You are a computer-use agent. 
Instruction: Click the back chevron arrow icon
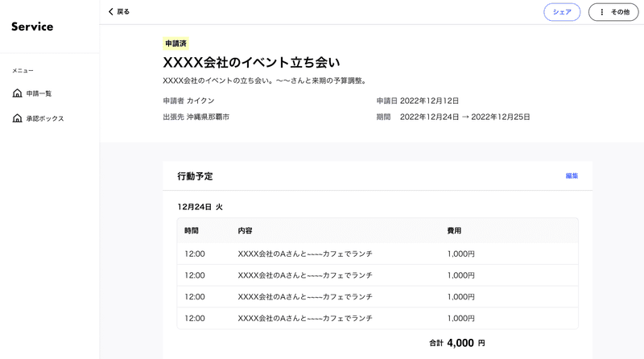pyautogui.click(x=111, y=12)
